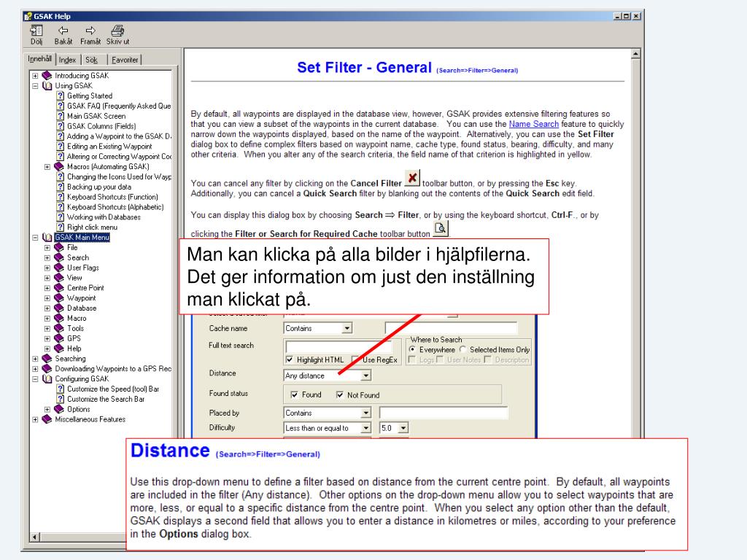This screenshot has width=747, height=560.
Task: Expand the Tools node
Action: 47,329
